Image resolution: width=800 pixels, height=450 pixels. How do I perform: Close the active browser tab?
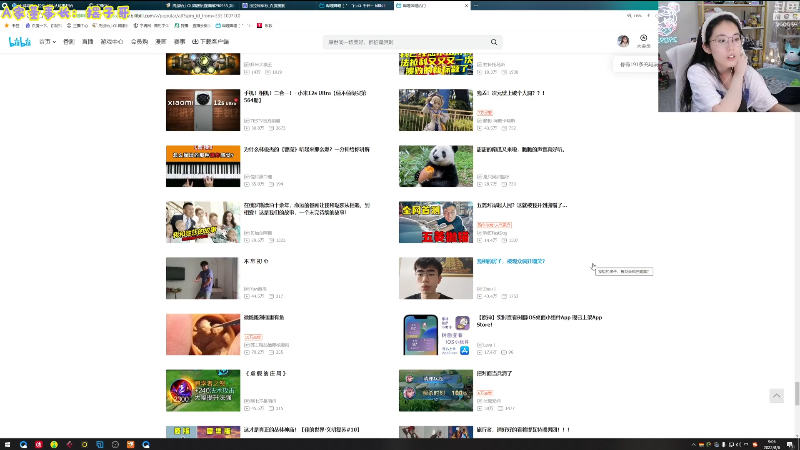pyautogui.click(x=466, y=5)
